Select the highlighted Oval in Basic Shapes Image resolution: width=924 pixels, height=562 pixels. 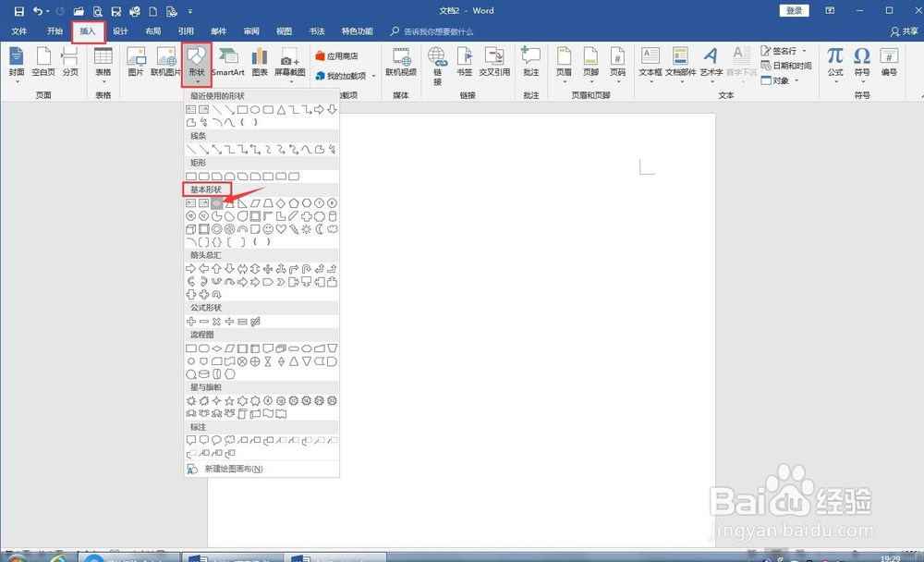217,202
